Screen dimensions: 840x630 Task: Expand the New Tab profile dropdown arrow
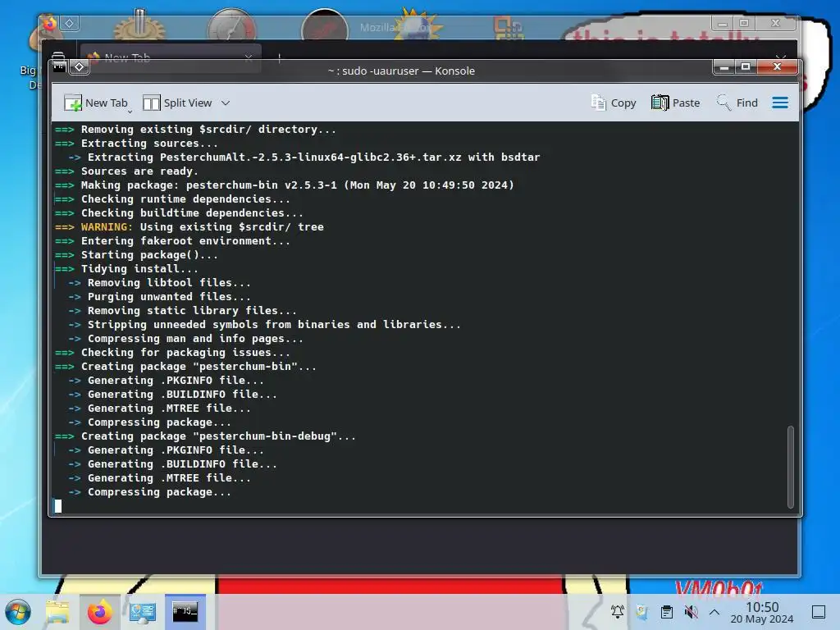pos(130,112)
